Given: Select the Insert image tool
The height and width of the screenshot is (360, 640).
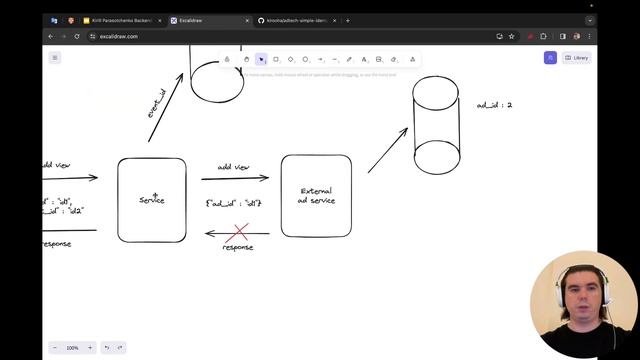Looking at the screenshot, I should coord(379,60).
